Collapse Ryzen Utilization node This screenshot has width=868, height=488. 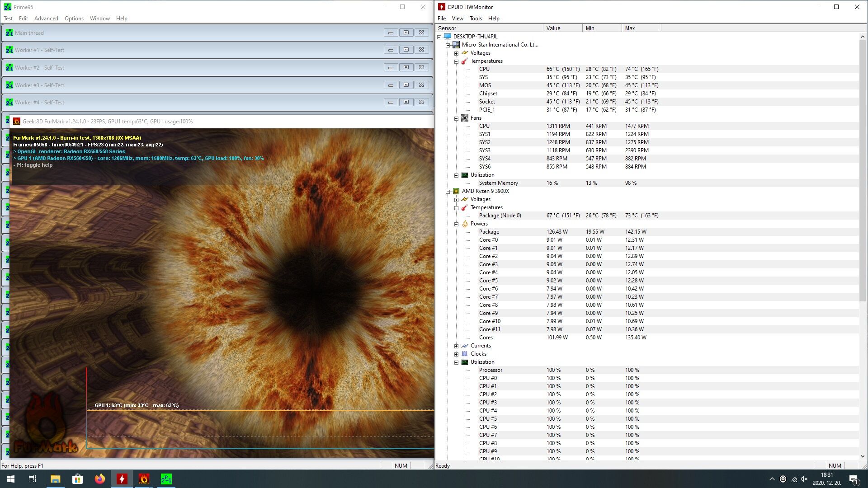456,362
